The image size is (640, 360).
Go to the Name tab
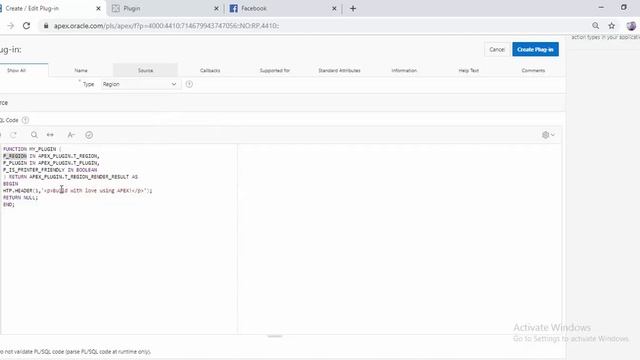(81, 70)
